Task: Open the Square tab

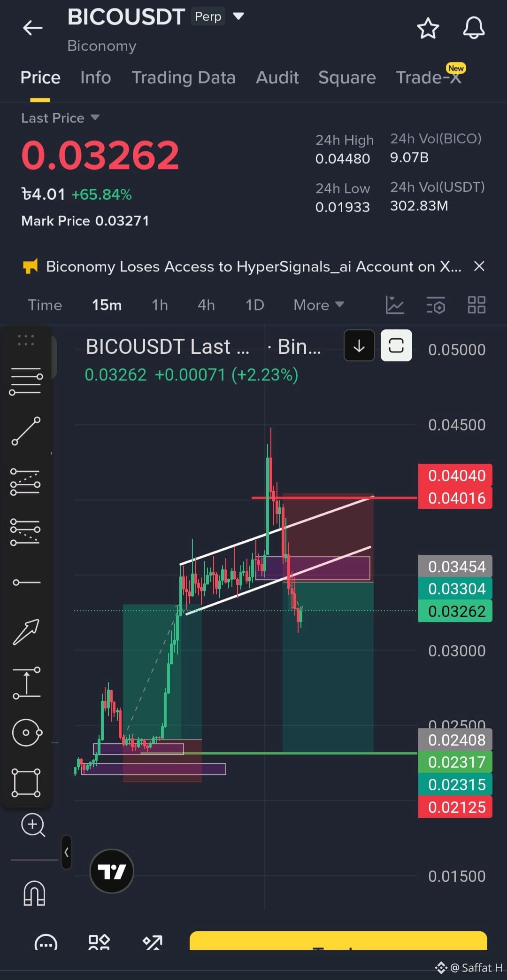Action: click(x=347, y=78)
